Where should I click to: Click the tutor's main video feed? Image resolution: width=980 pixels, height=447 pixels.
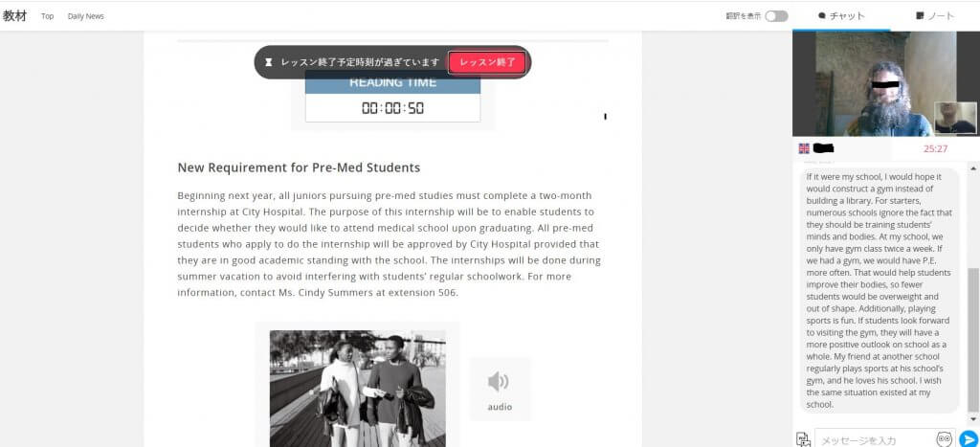click(x=861, y=84)
